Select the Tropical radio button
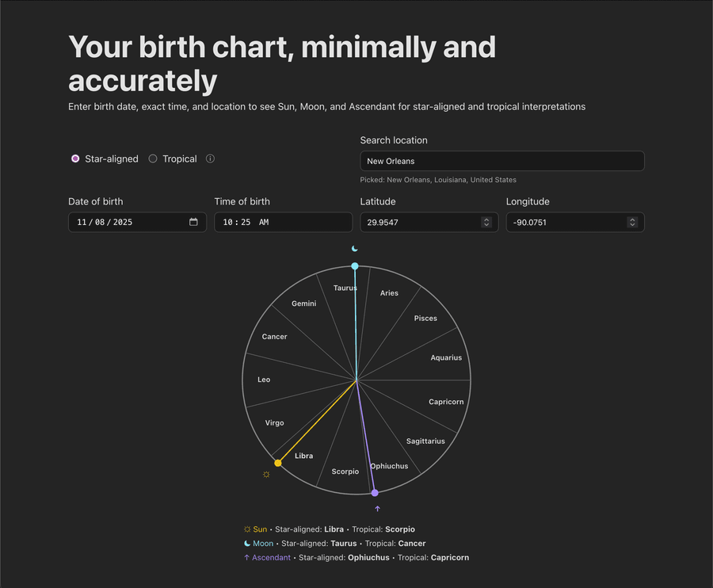The height and width of the screenshot is (588, 713). [151, 158]
